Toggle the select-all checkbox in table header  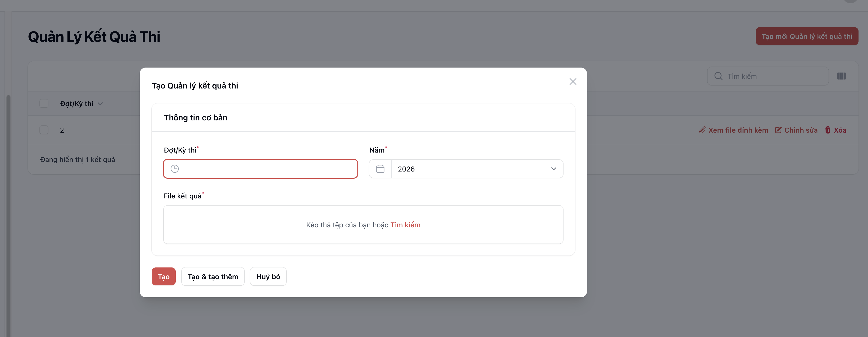pos(44,103)
